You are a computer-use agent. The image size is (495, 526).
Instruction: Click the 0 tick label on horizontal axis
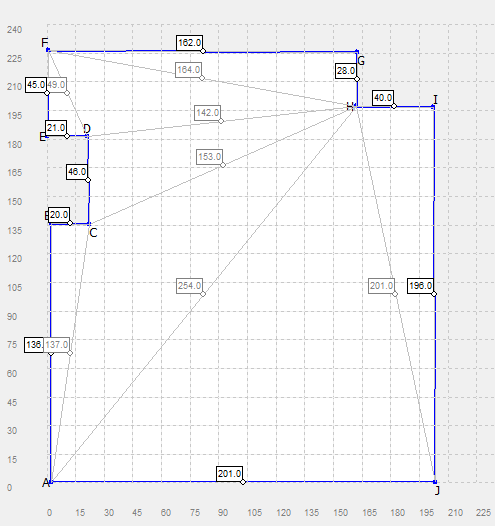click(x=50, y=513)
